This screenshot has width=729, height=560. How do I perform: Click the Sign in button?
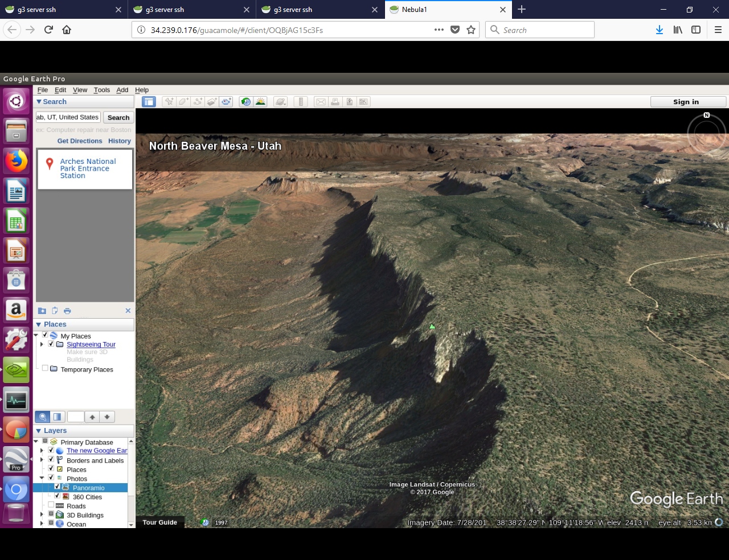click(688, 102)
